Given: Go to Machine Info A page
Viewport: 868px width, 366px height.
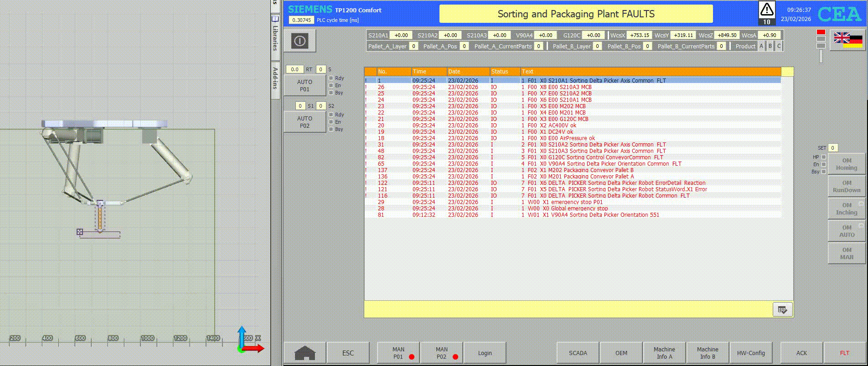Looking at the screenshot, I should click(664, 353).
